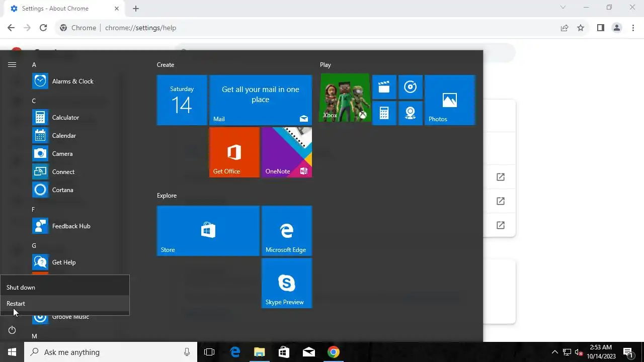Click the Explore group heading
This screenshot has height=362, width=644.
tap(167, 196)
